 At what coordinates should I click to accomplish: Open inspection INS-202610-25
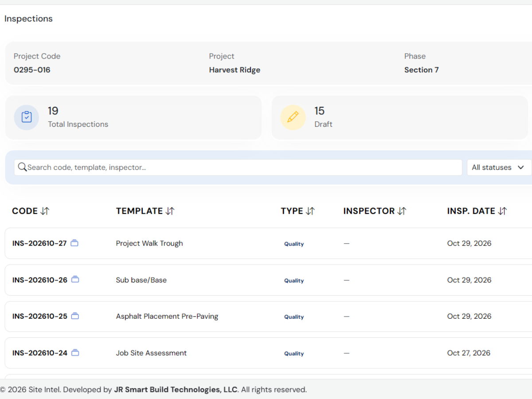pyautogui.click(x=40, y=317)
